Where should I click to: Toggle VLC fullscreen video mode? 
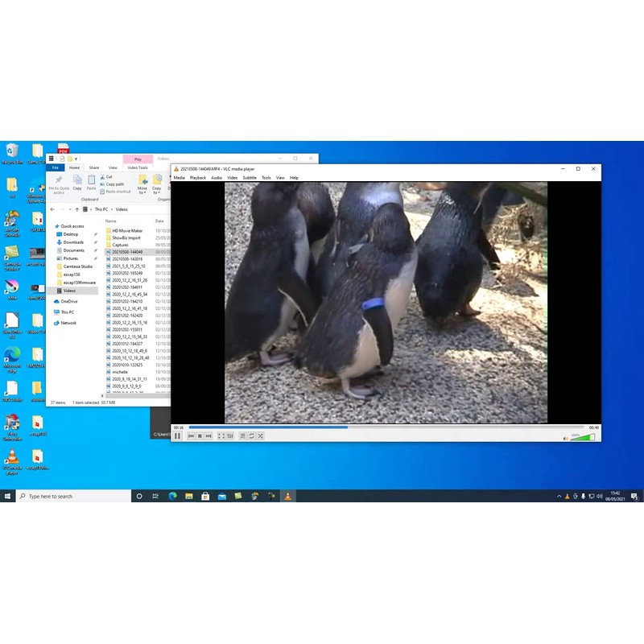(x=221, y=436)
